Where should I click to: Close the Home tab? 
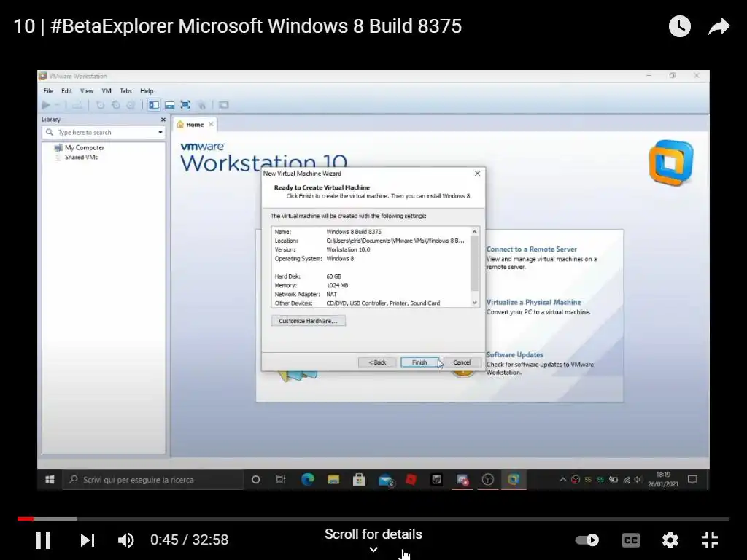coord(211,124)
